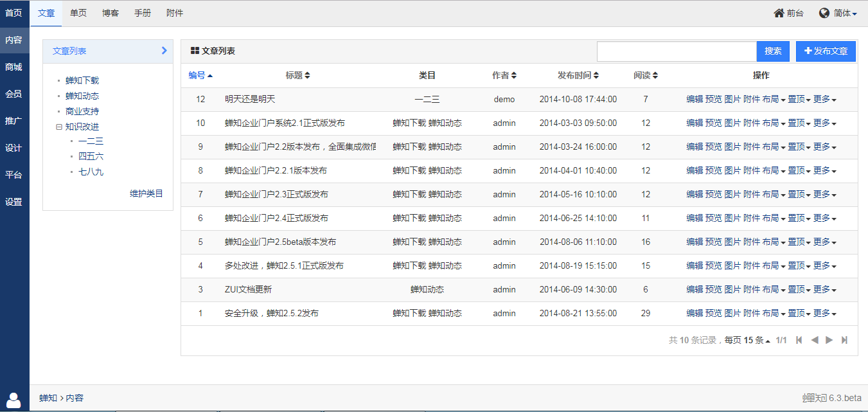Viewport: 868px width, 412px height.
Task: Collapse the 知识改进 category tree node
Action: (x=59, y=127)
